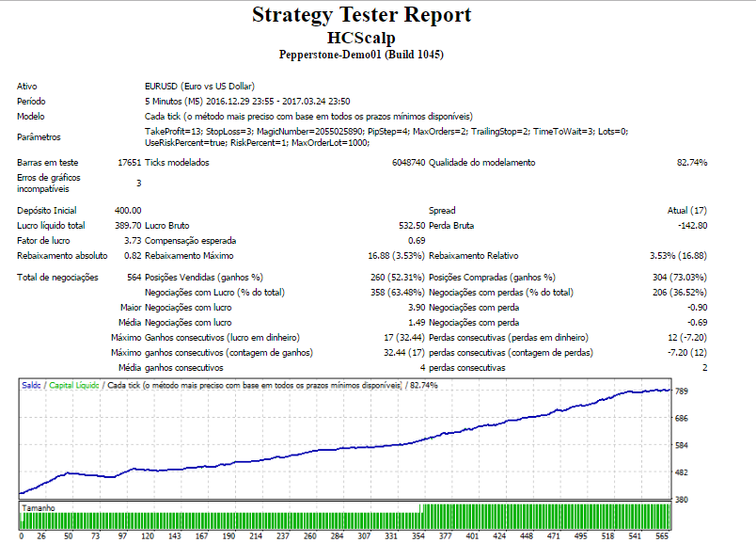Select max drawdown value '16.88 (3.53%)'
The height and width of the screenshot is (543, 756).
[x=396, y=256]
